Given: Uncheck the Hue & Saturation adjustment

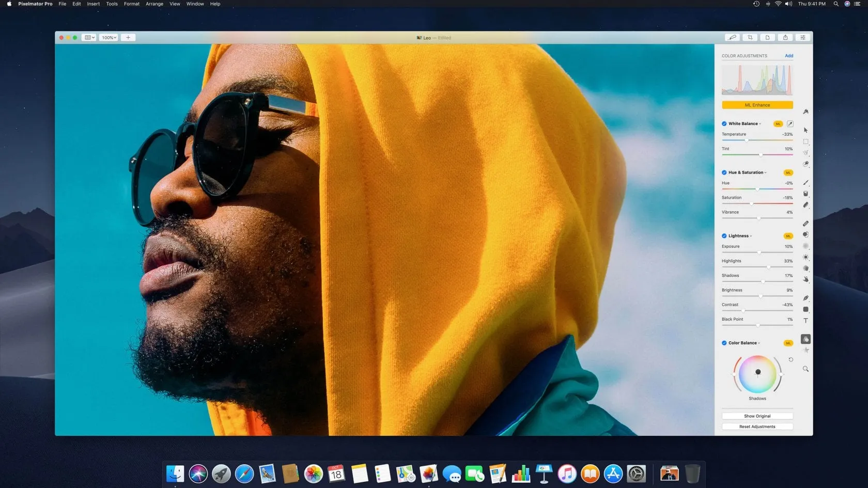Looking at the screenshot, I should pos(724,172).
